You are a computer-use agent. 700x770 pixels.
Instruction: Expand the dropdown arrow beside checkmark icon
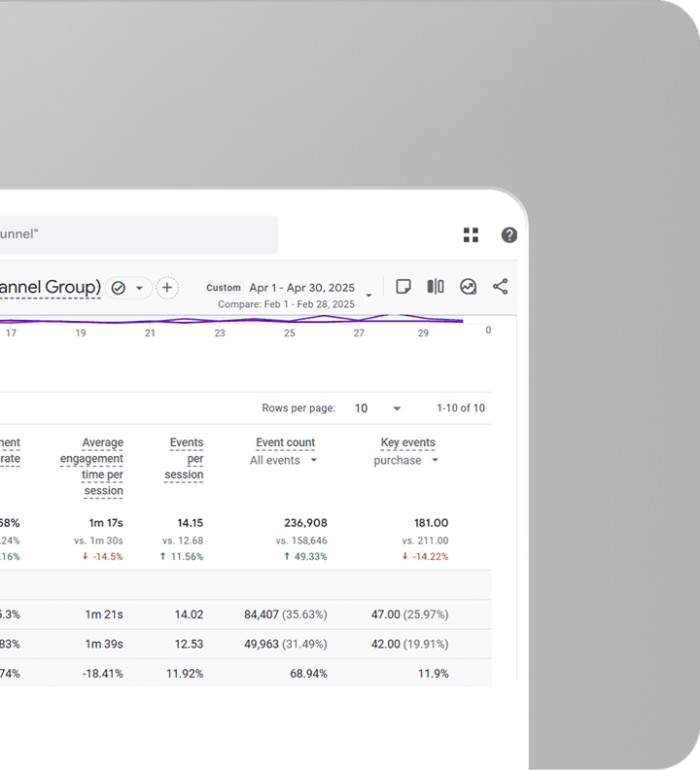[x=139, y=288]
